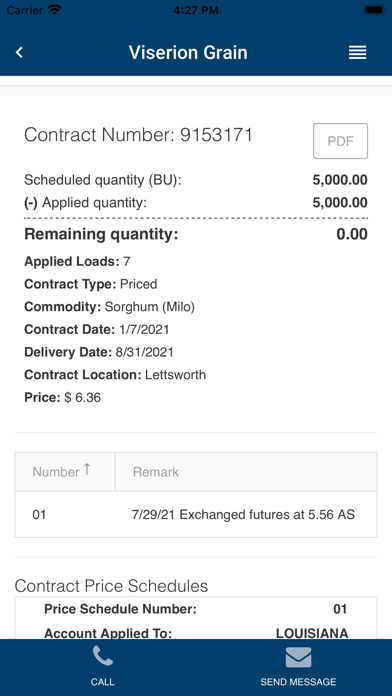Click the Number column sort arrow
The image size is (392, 696).
pos(87,469)
